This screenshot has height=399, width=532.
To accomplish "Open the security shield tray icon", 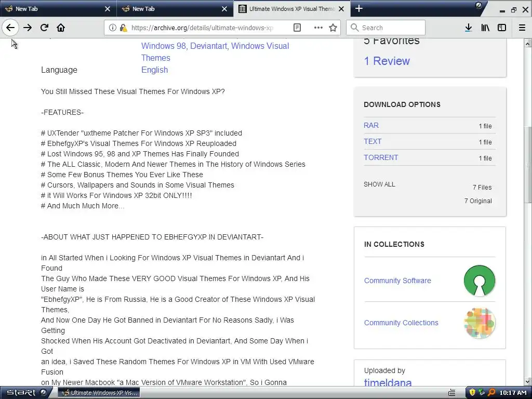I will click(x=472, y=393).
